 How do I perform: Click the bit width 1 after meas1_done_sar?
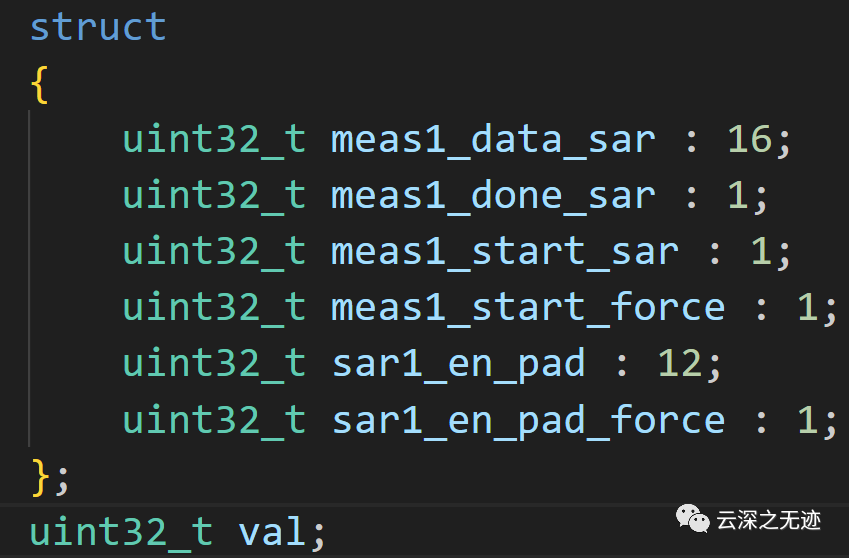[x=738, y=196]
